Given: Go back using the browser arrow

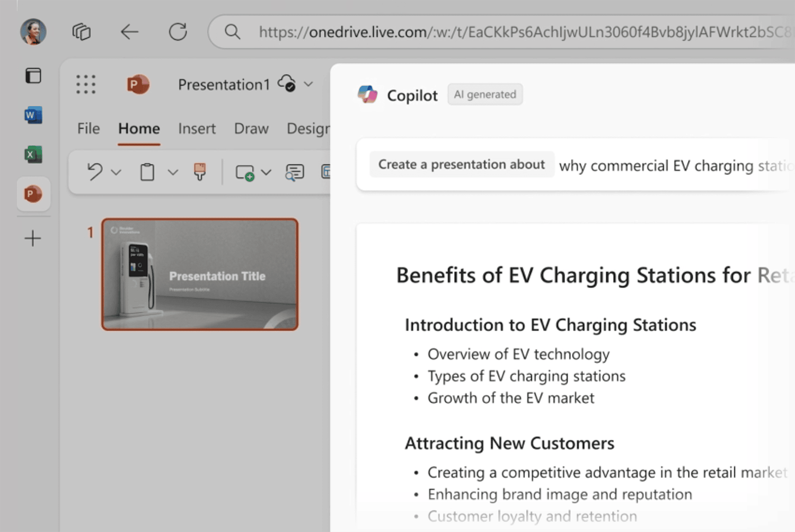Looking at the screenshot, I should click(x=129, y=32).
